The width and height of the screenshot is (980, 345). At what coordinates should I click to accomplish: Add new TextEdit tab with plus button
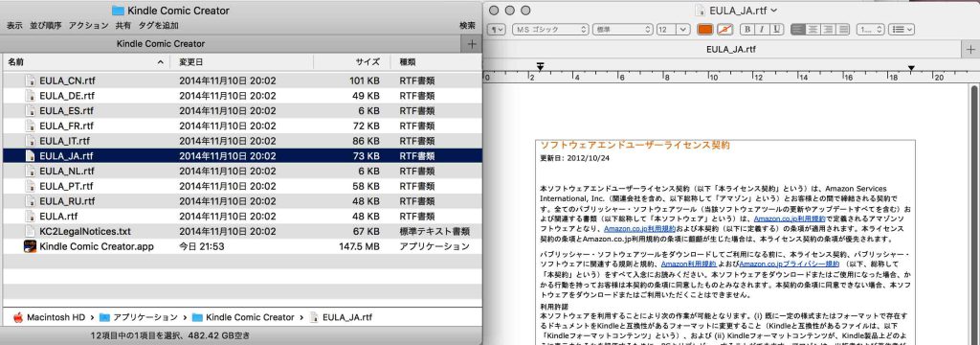[971, 49]
